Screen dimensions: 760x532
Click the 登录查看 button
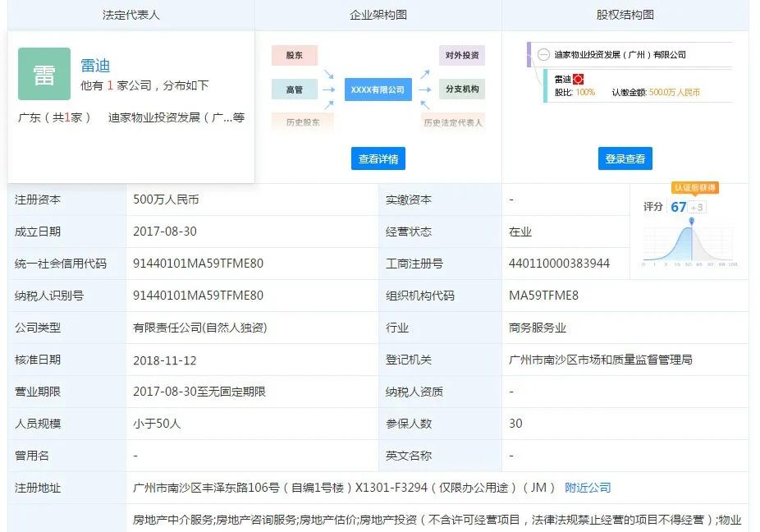[627, 158]
